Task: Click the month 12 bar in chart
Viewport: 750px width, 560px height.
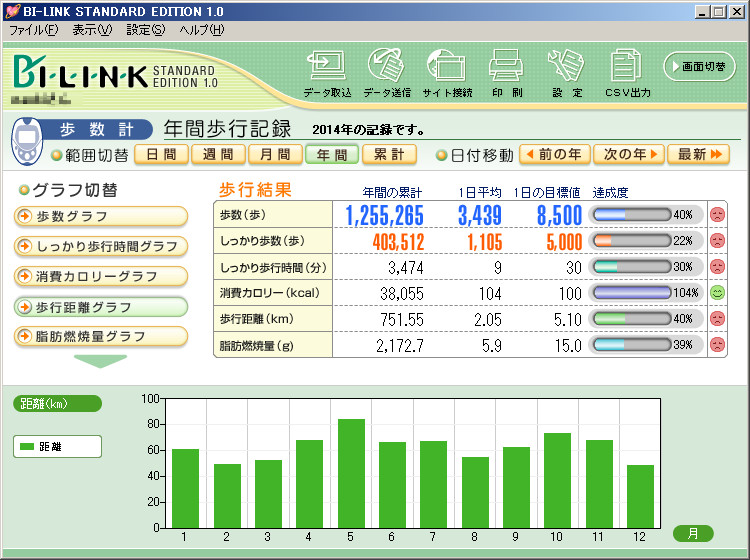Action: point(640,496)
